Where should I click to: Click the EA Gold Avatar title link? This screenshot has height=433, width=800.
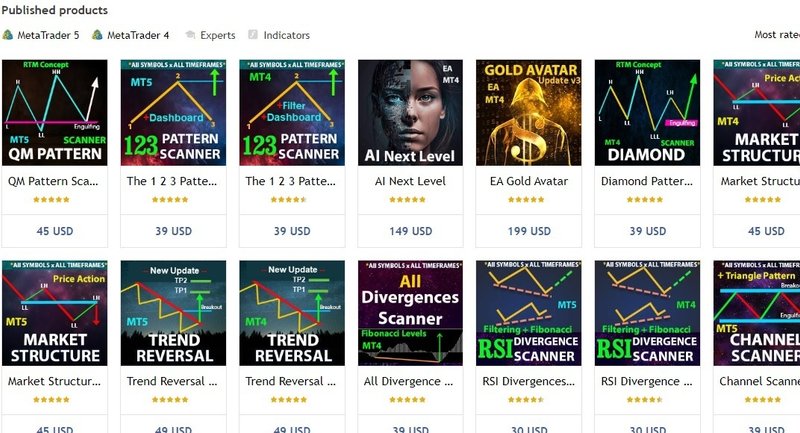point(529,181)
